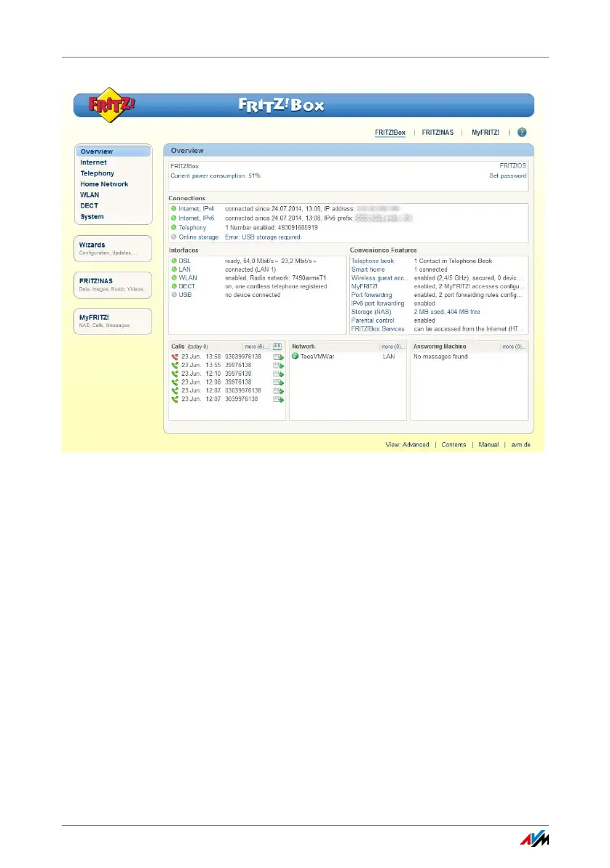This screenshot has width=610, height=868.
Task: Click the TeesVMWar network device name
Action: click(x=317, y=357)
